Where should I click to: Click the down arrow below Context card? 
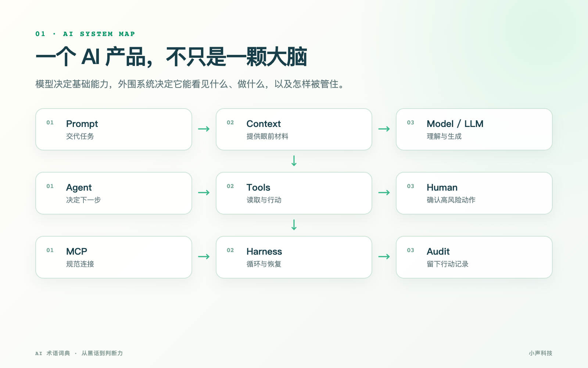pos(294,161)
